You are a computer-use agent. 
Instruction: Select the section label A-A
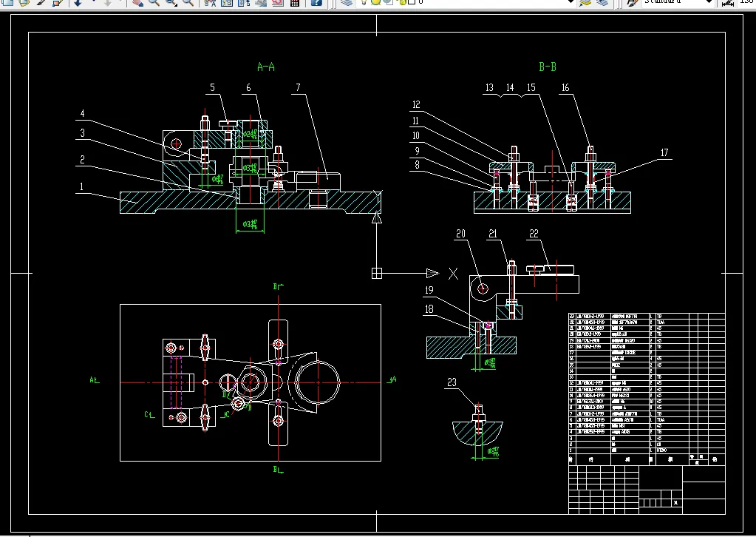(x=266, y=67)
